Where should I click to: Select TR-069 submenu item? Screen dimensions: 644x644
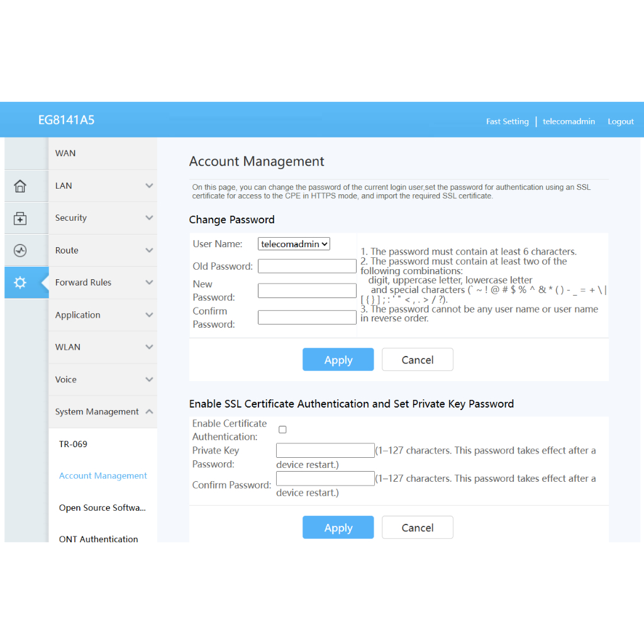[73, 444]
